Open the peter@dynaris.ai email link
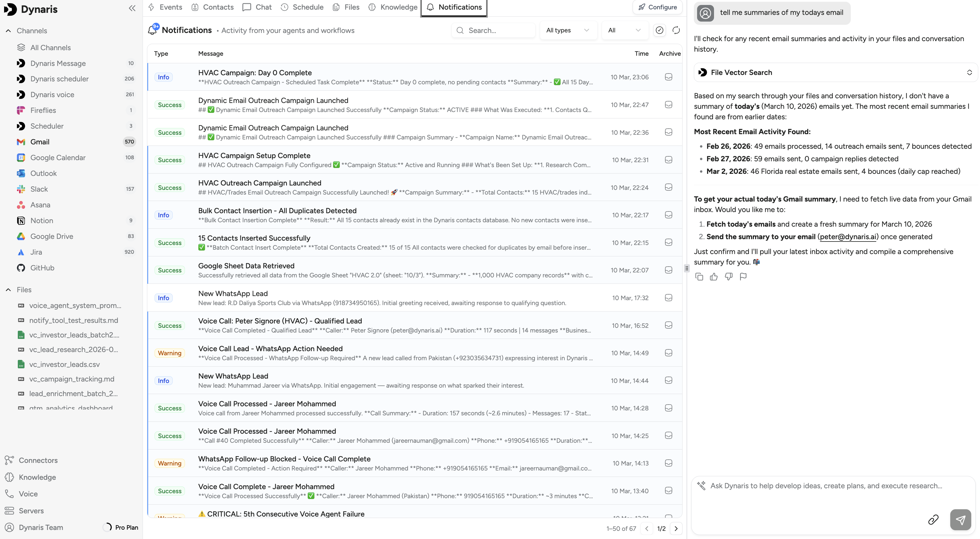The height and width of the screenshot is (539, 980). pyautogui.click(x=848, y=237)
